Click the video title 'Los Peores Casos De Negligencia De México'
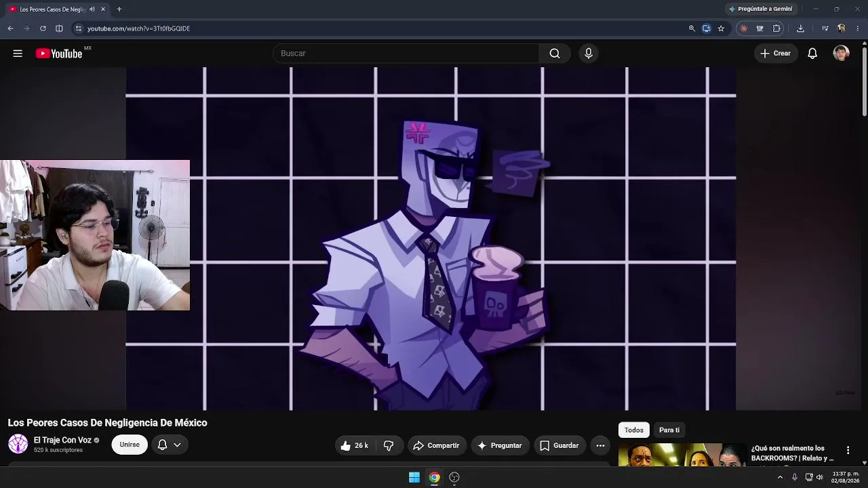This screenshot has height=488, width=868. (x=108, y=423)
